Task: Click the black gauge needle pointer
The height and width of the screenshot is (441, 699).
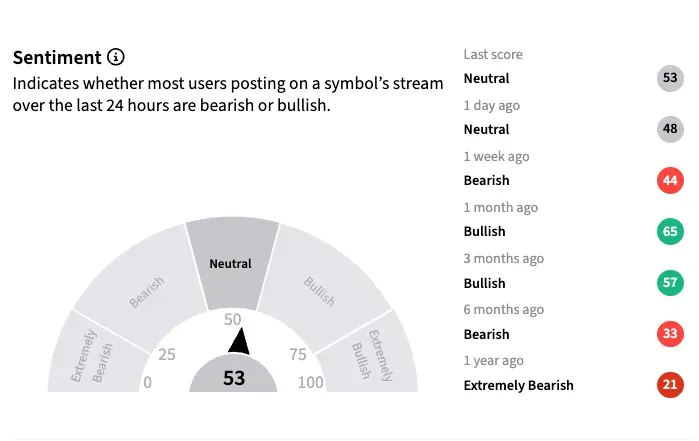Action: point(238,341)
